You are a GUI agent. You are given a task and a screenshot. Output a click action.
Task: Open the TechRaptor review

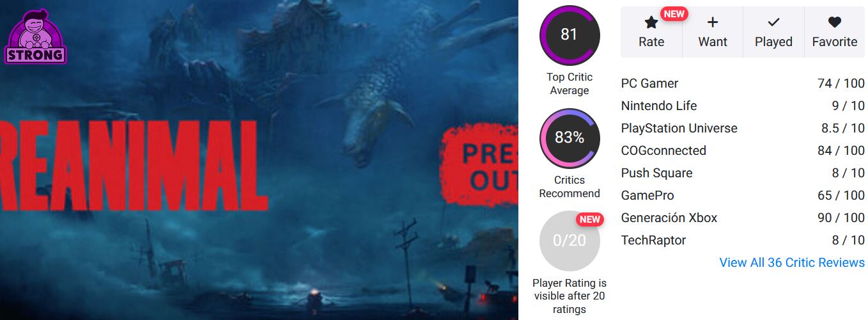click(653, 240)
